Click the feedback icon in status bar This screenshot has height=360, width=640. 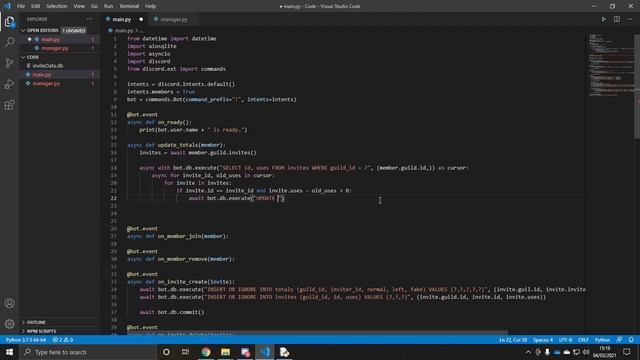click(x=620, y=340)
